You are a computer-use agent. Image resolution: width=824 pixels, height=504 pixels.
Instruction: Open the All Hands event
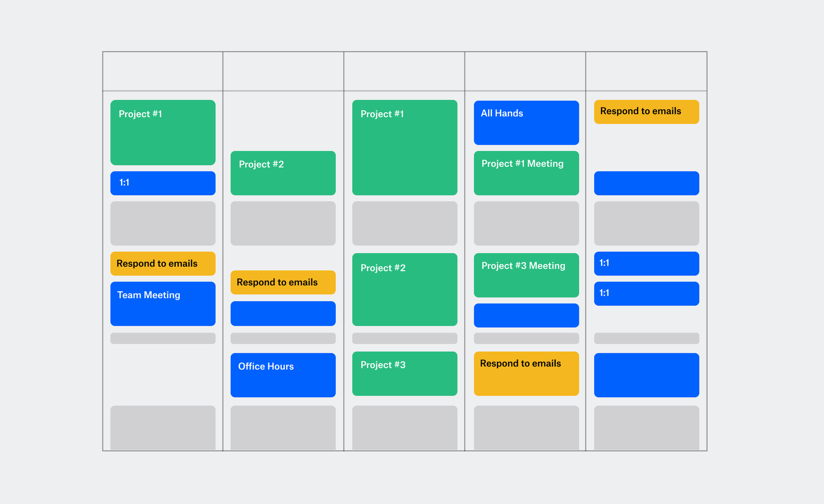[526, 123]
